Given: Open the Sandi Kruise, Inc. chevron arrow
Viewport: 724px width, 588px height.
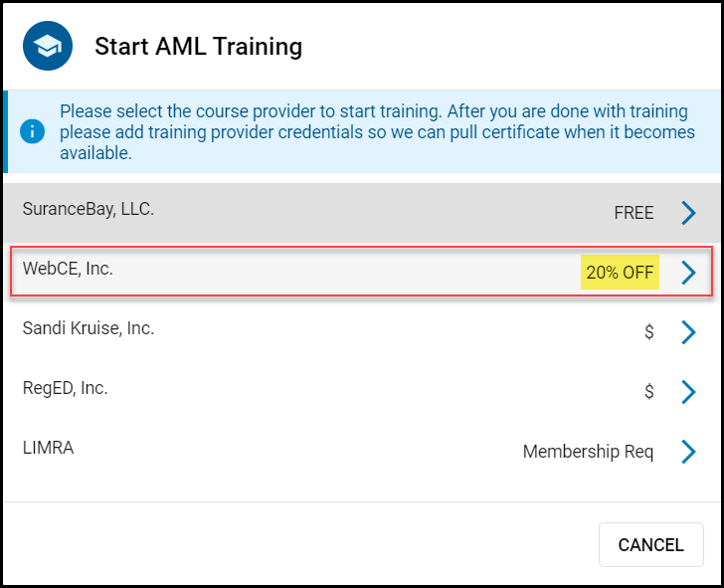Looking at the screenshot, I should 688,332.
